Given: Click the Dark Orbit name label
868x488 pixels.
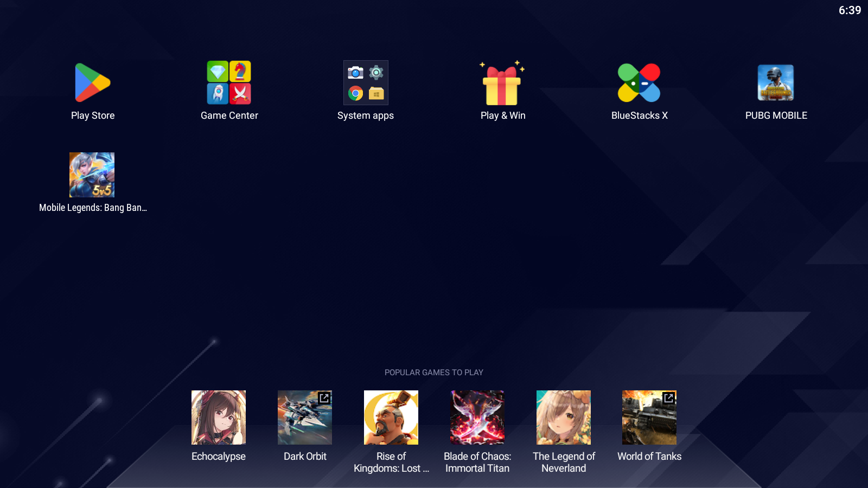Looking at the screenshot, I should [305, 457].
